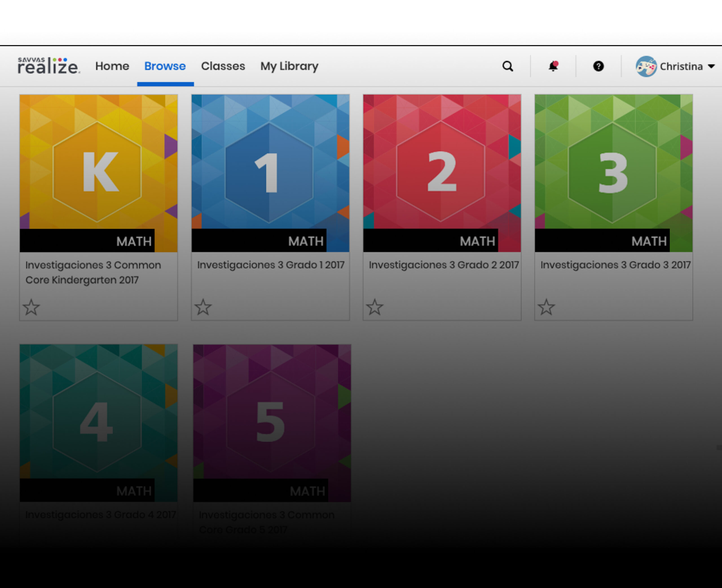This screenshot has height=588, width=722.
Task: Favorite Investigaciones 3 Kindergarten with star
Action: coord(32,307)
